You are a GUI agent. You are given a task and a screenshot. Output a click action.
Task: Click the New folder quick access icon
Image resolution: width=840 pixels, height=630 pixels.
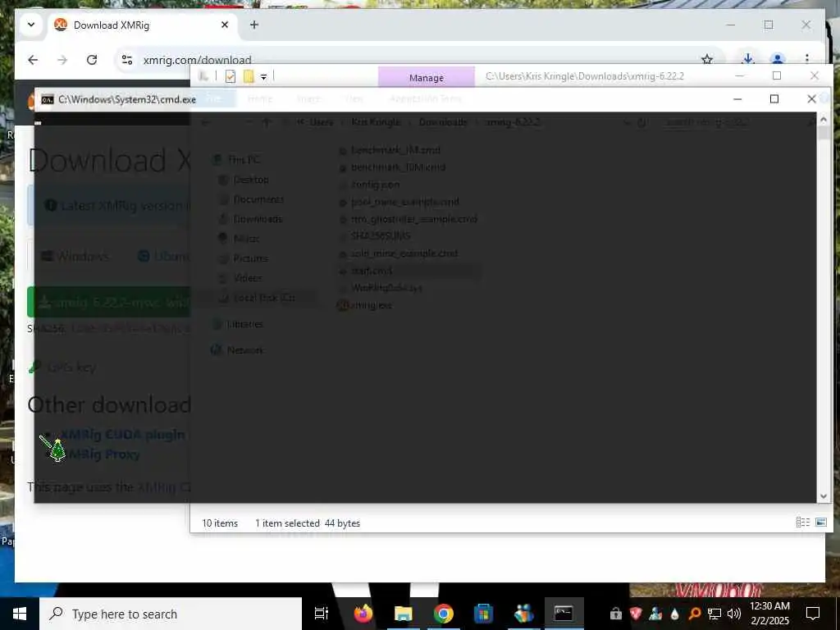pyautogui.click(x=248, y=76)
